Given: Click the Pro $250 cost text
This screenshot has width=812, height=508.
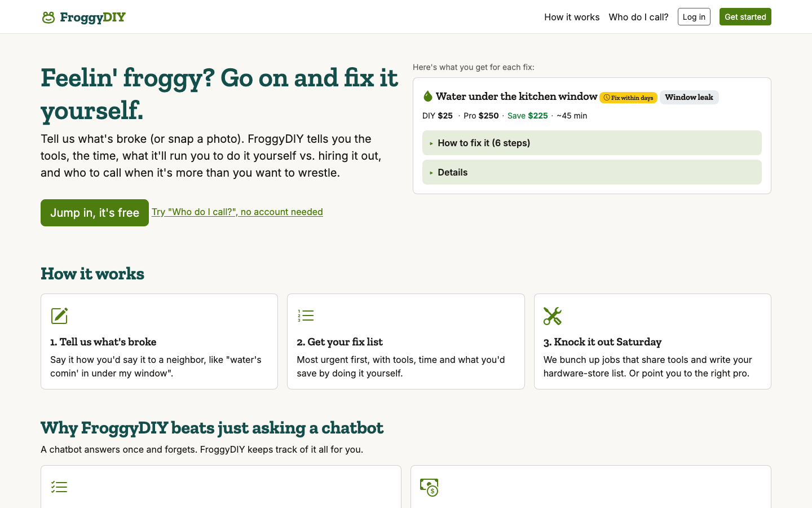Looking at the screenshot, I should coord(481,116).
